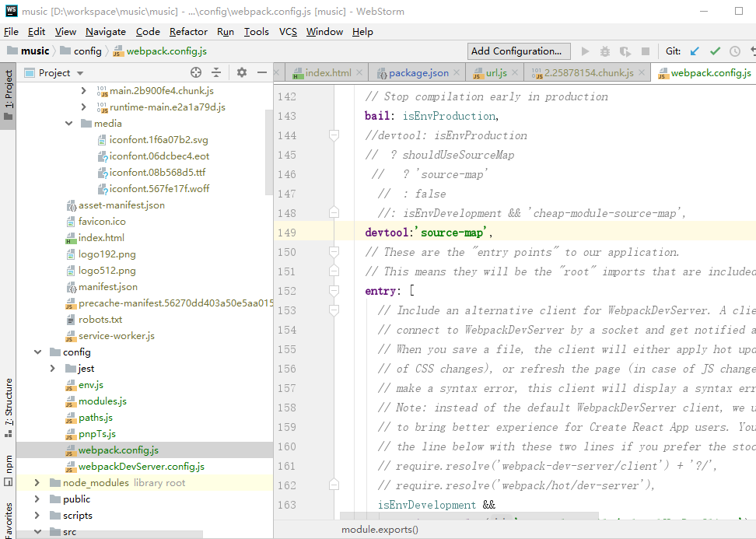
Task: Collapse the config folder
Action: point(37,352)
